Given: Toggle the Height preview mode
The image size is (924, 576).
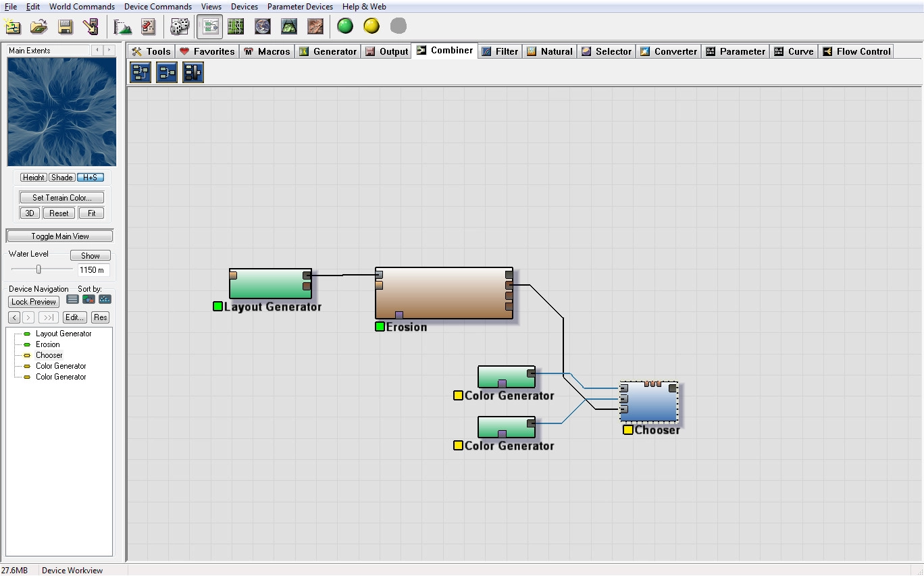Looking at the screenshot, I should (x=33, y=178).
